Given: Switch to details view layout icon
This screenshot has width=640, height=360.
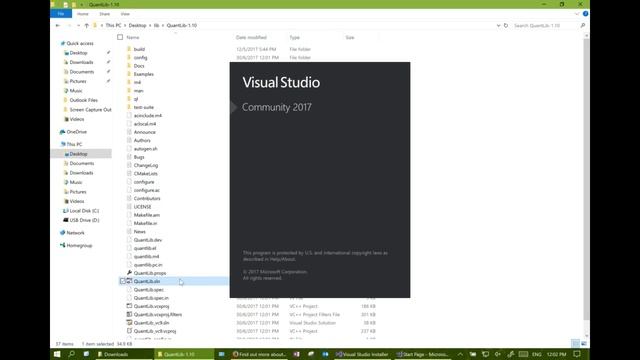Looking at the screenshot, I should pos(575,344).
